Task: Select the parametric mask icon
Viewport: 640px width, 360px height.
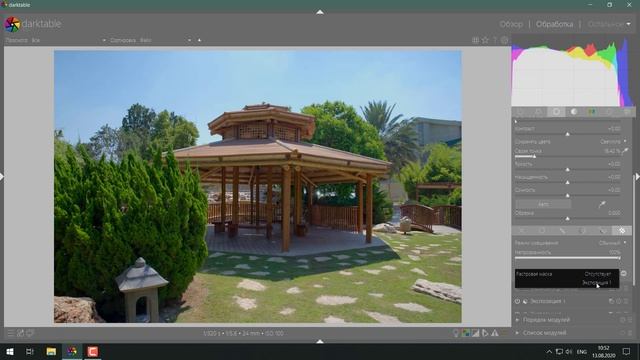Action: click(582, 231)
